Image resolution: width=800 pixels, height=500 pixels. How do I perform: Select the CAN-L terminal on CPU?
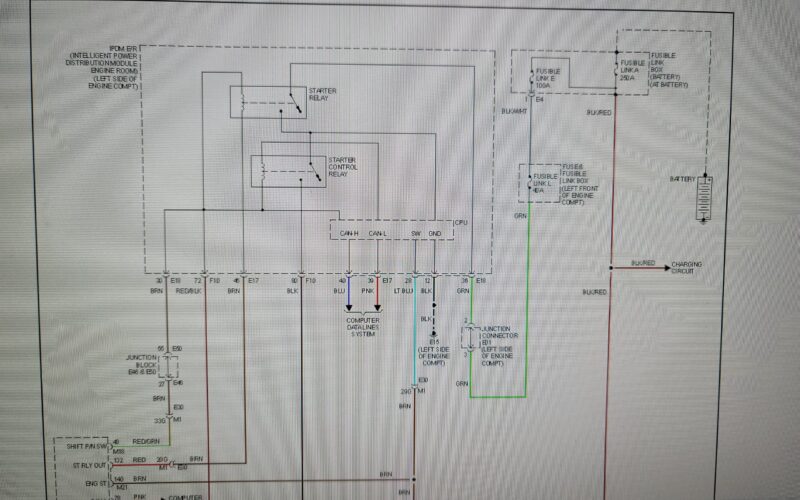point(377,234)
